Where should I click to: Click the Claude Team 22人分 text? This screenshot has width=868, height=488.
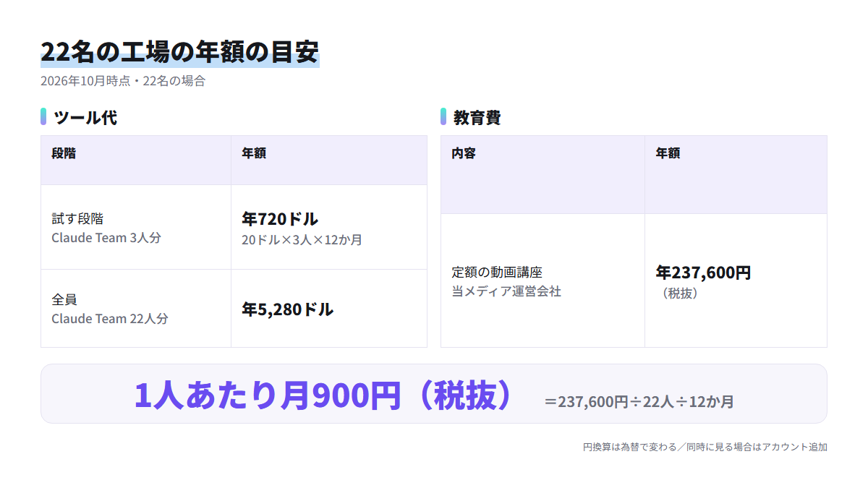(110, 318)
